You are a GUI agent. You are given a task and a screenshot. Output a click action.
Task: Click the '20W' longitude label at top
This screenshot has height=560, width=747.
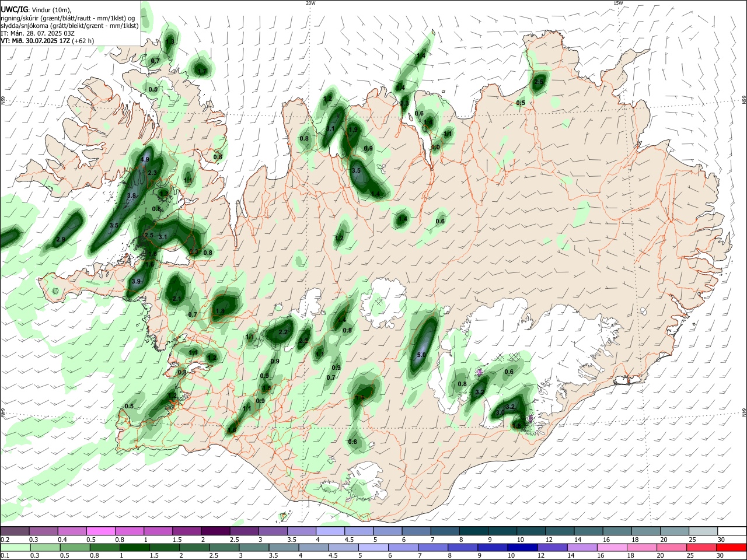coord(310,3)
